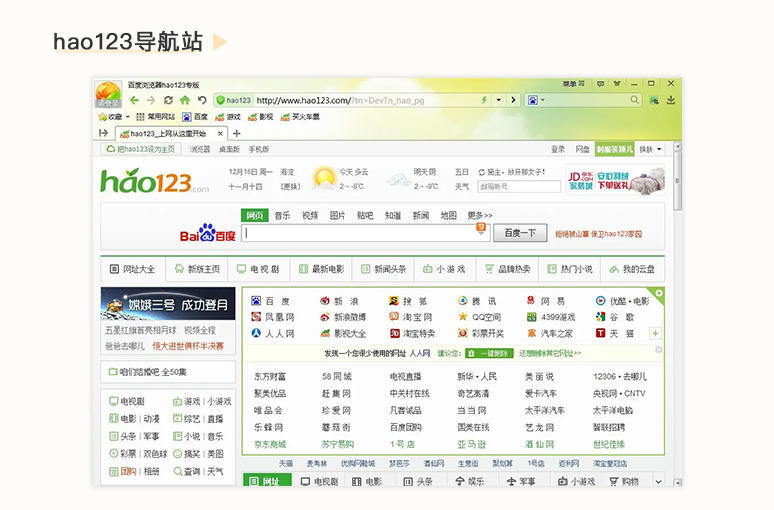This screenshot has width=774, height=510.
Task: Click the undo close tab icon
Action: [x=202, y=100]
